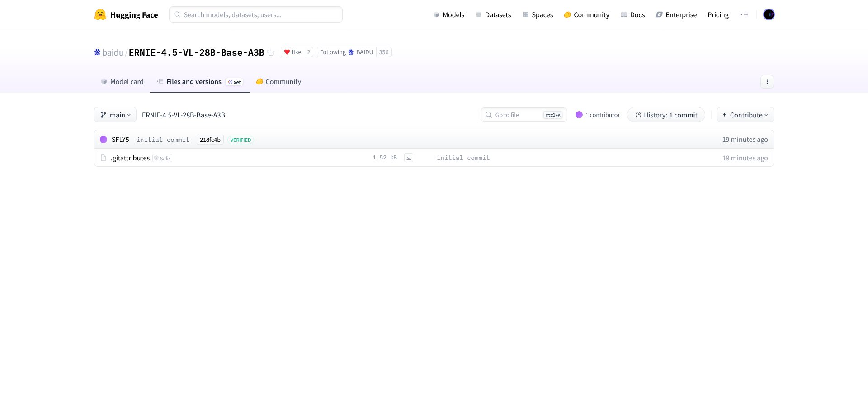868x415 pixels.
Task: Click the 1.52 kB file size
Action: 385,158
